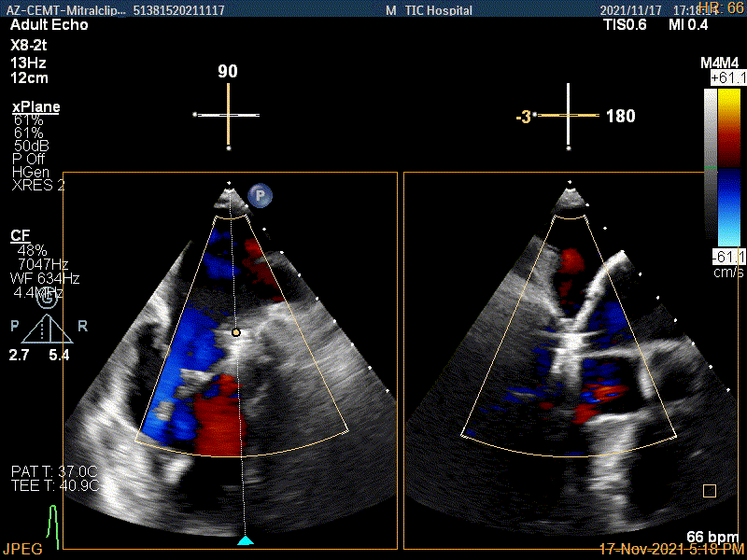Click the +61.1 velocity upper limit

coord(727,78)
